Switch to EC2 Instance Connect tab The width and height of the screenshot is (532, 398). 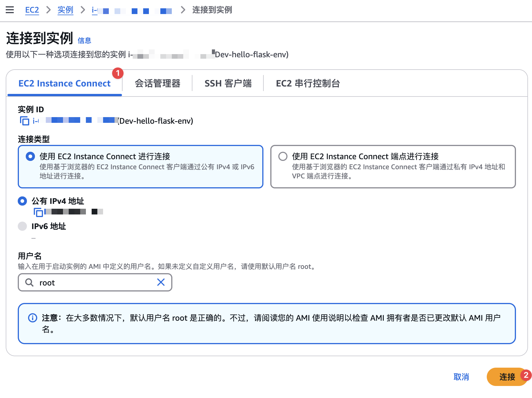coord(64,83)
